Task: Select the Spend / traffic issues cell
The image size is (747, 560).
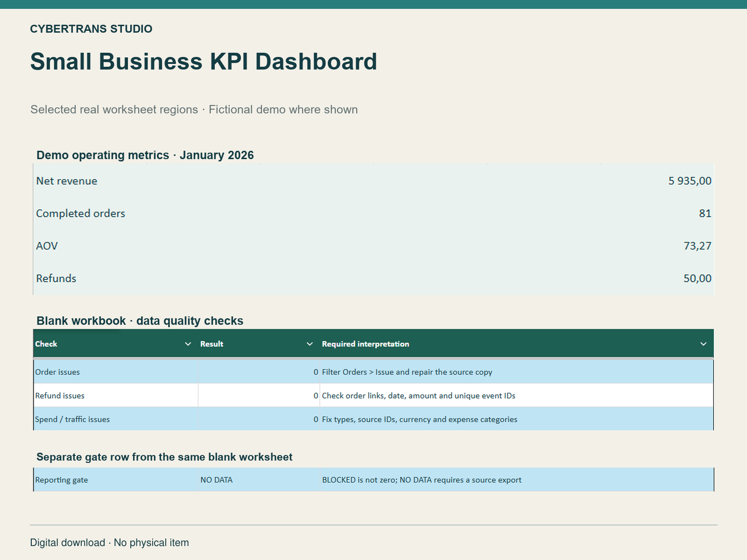Action: click(x=116, y=419)
